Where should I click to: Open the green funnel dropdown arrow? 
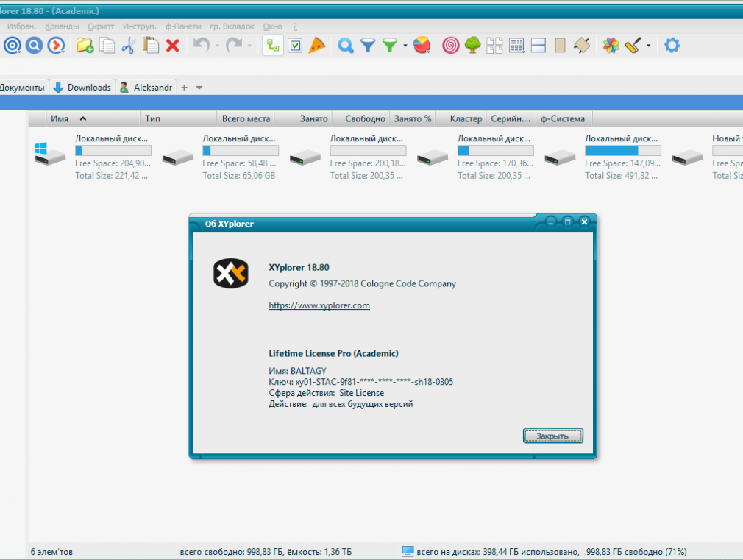pos(405,46)
